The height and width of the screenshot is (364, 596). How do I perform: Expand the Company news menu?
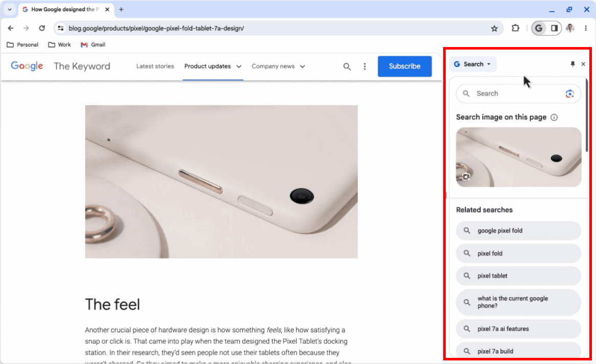pos(278,66)
